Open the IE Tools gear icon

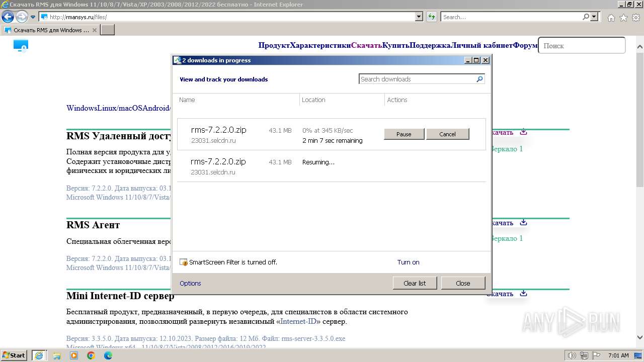click(x=635, y=18)
